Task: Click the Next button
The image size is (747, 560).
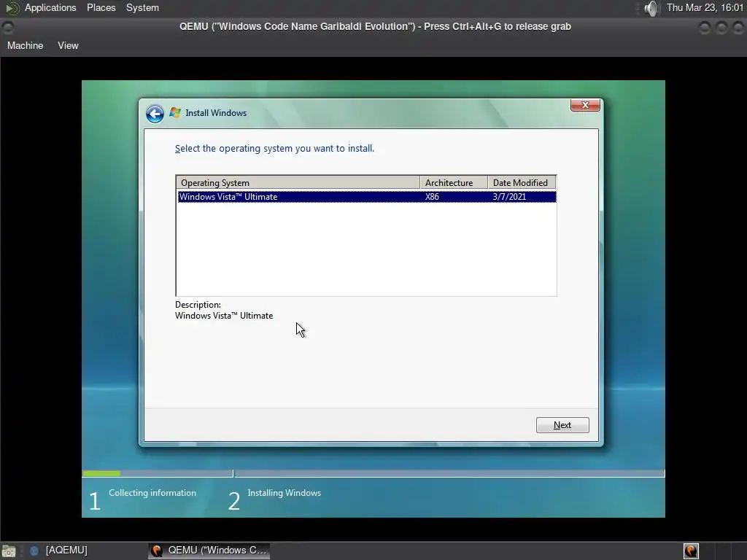Action: 562,425
